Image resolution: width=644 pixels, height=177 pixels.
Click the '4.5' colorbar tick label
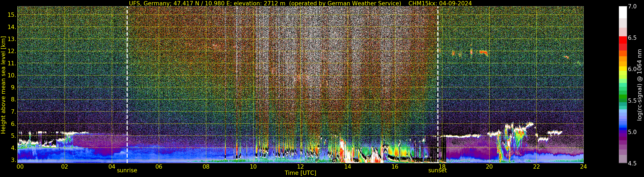click(632, 163)
